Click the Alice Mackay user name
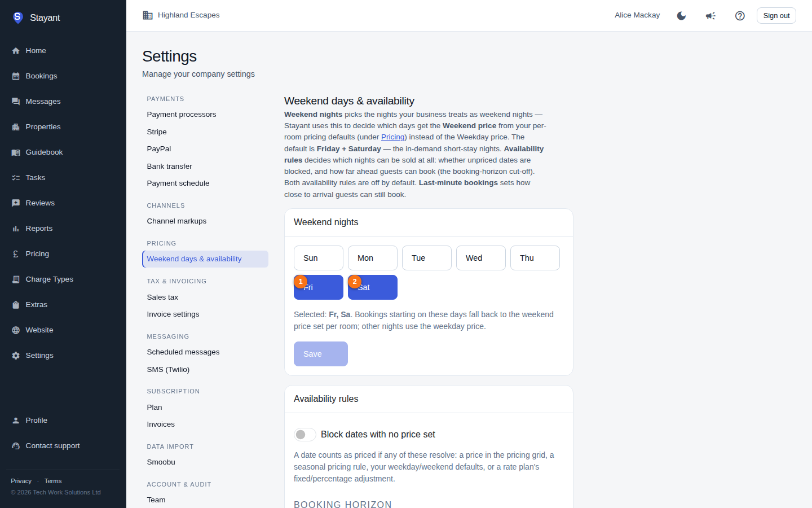This screenshot has width=812, height=508. tap(637, 15)
